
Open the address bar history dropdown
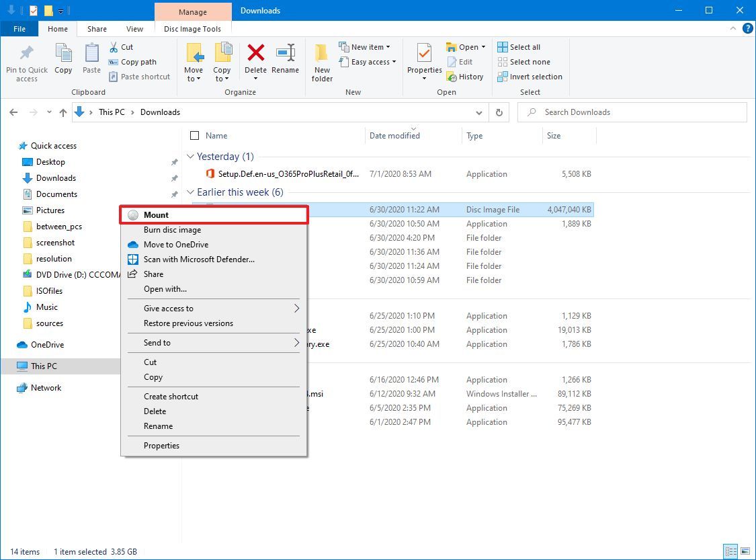pyautogui.click(x=478, y=112)
